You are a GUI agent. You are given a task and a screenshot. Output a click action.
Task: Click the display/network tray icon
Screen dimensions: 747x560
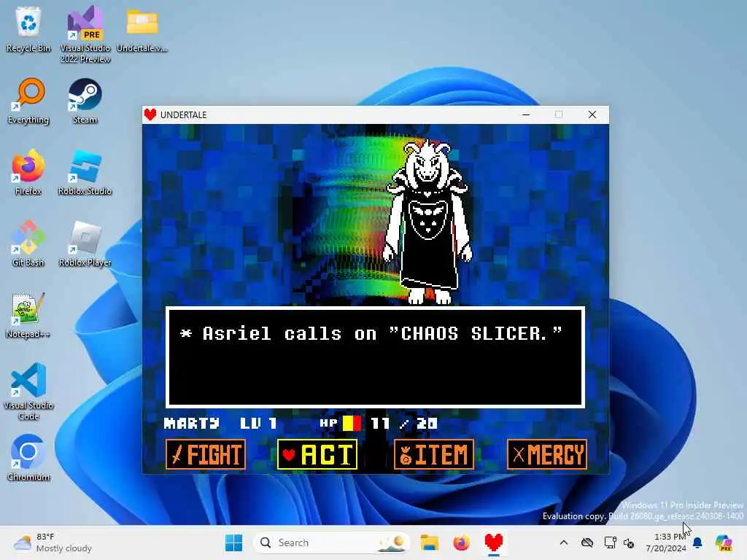point(610,542)
